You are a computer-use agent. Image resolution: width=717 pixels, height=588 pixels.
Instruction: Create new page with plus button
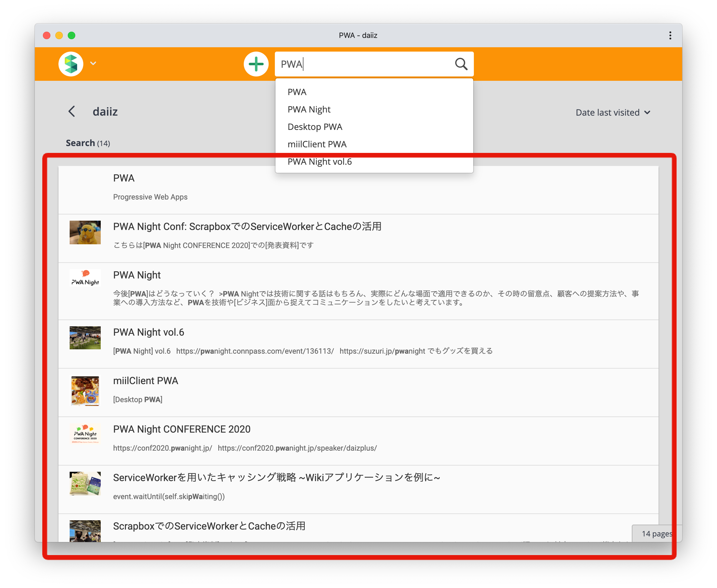pyautogui.click(x=256, y=64)
